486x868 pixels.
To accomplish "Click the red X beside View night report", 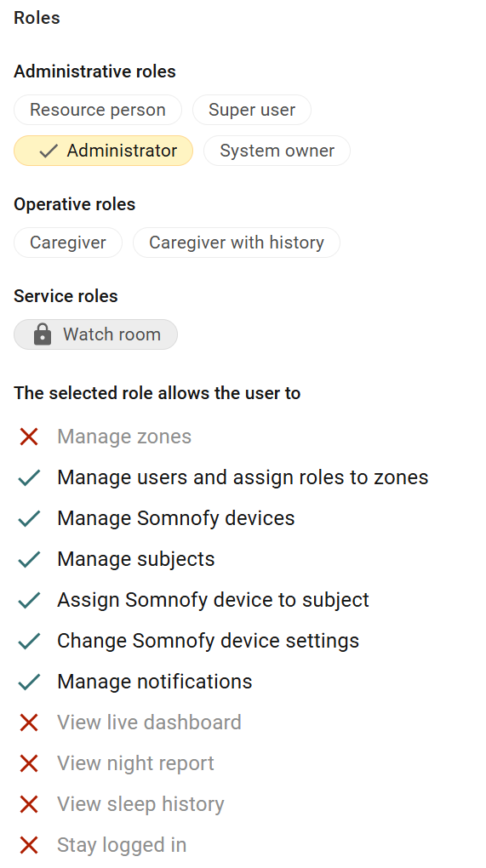I will pyautogui.click(x=29, y=763).
